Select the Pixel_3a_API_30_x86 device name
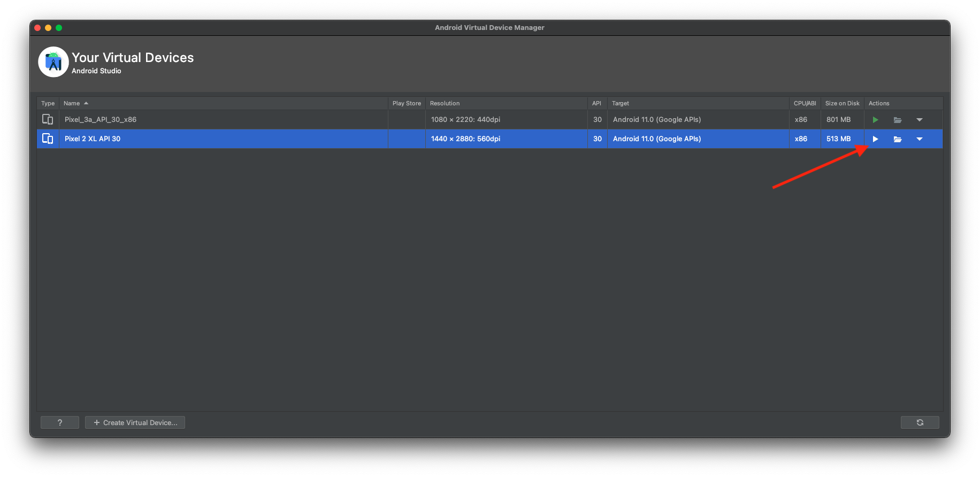The height and width of the screenshot is (477, 980). click(x=101, y=120)
